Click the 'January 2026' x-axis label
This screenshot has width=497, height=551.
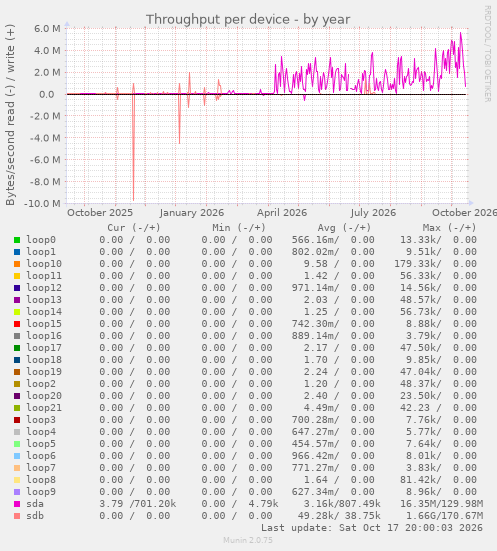click(x=192, y=213)
